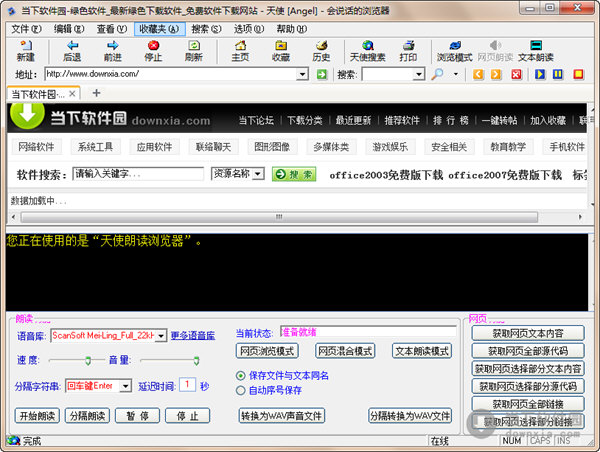The width and height of the screenshot is (600, 452).
Task: Click the webpage horizontal scrollbar thumb
Action: [279, 217]
